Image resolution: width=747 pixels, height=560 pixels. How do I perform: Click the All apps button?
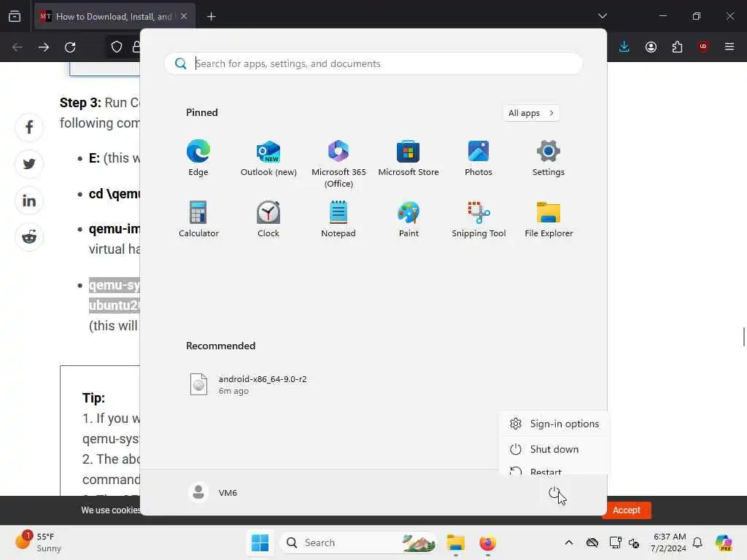click(531, 113)
